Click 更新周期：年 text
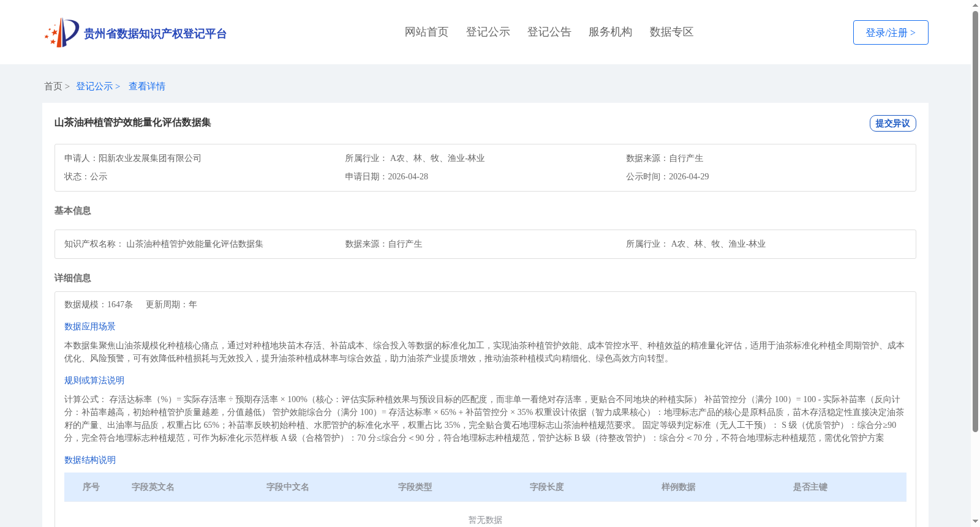The width and height of the screenshot is (980, 527). (x=171, y=304)
